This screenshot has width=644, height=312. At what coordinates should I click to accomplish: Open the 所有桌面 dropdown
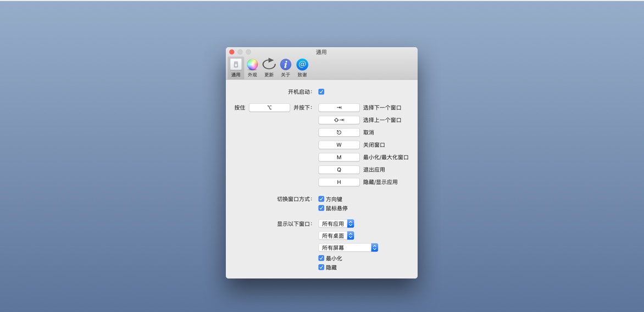pyautogui.click(x=336, y=236)
